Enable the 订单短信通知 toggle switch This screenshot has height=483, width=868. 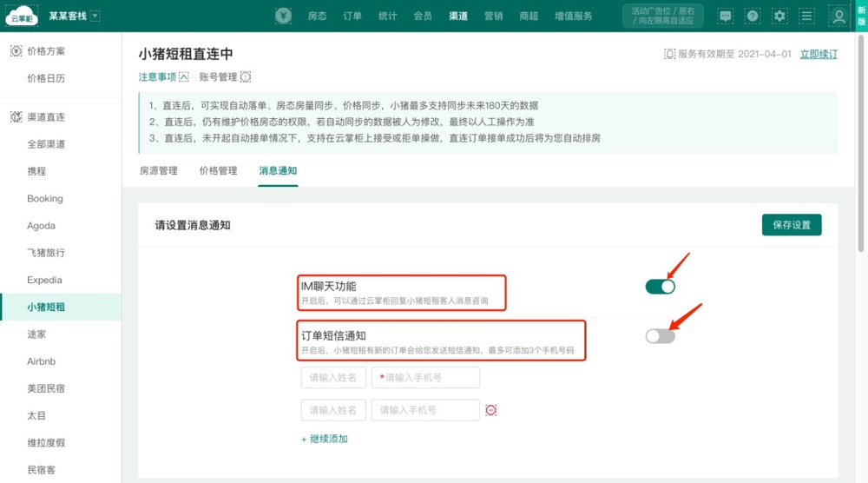660,336
